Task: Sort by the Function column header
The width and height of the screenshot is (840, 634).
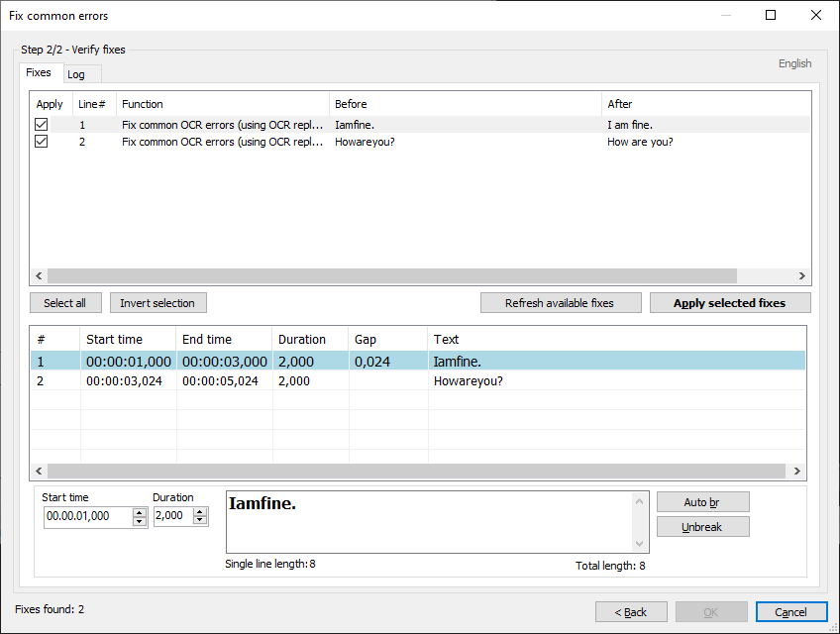Action: click(x=222, y=104)
